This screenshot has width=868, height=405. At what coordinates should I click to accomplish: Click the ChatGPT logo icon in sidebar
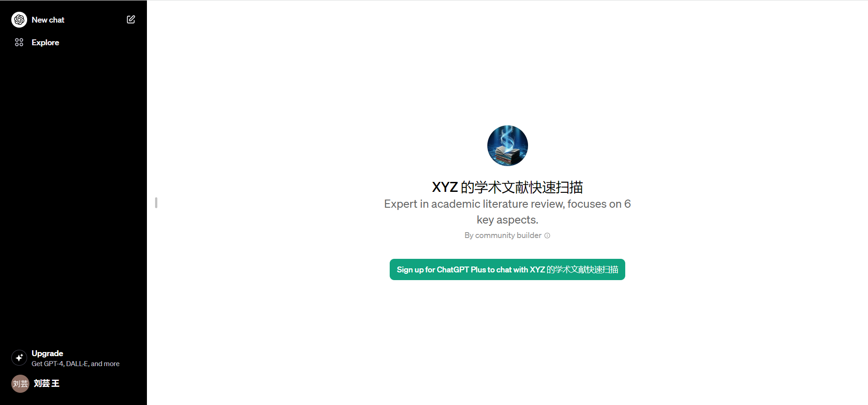tap(19, 20)
